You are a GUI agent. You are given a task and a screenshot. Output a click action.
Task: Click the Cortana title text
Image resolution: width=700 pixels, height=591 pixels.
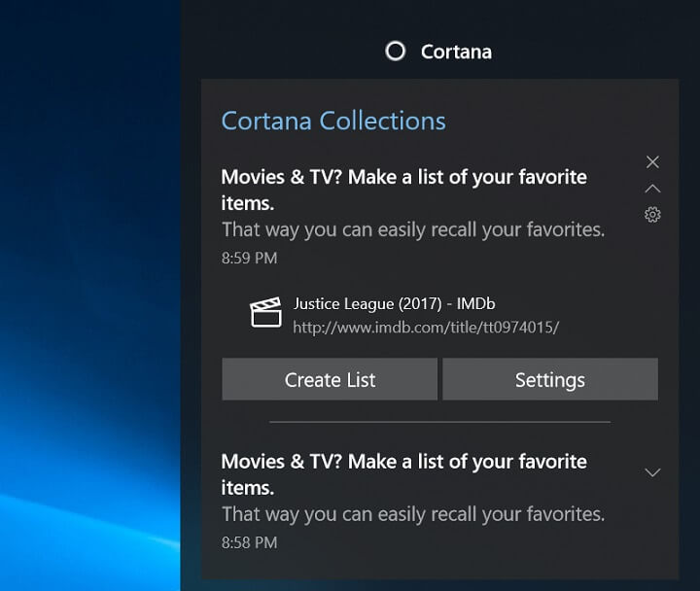(x=456, y=52)
